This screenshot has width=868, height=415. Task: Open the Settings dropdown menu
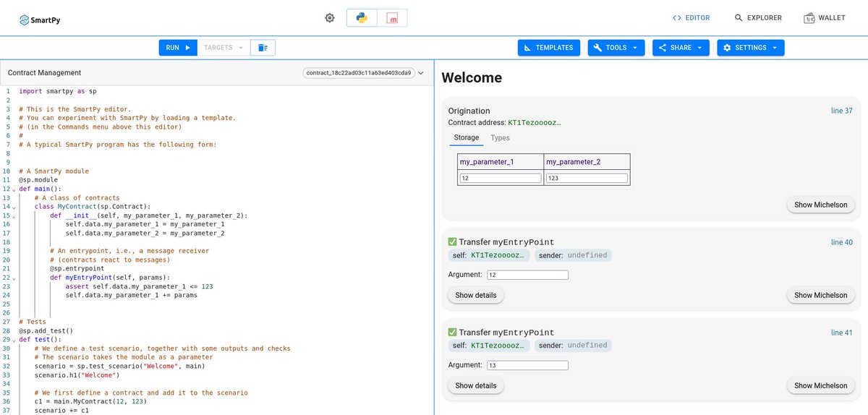coord(751,48)
